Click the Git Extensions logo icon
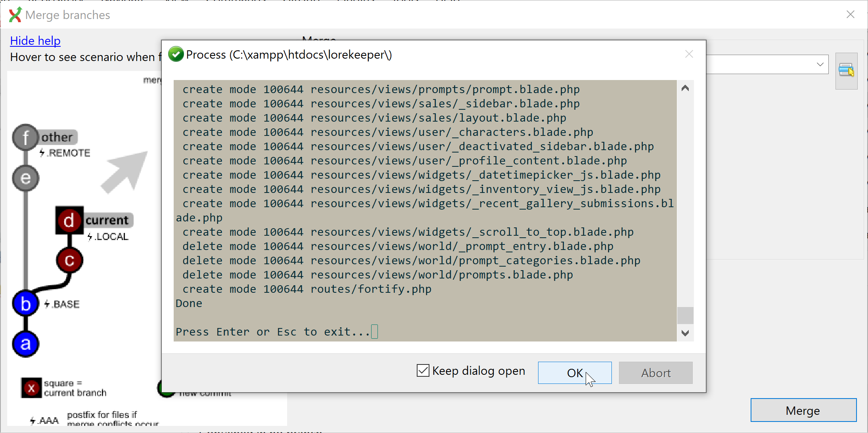 pos(15,15)
